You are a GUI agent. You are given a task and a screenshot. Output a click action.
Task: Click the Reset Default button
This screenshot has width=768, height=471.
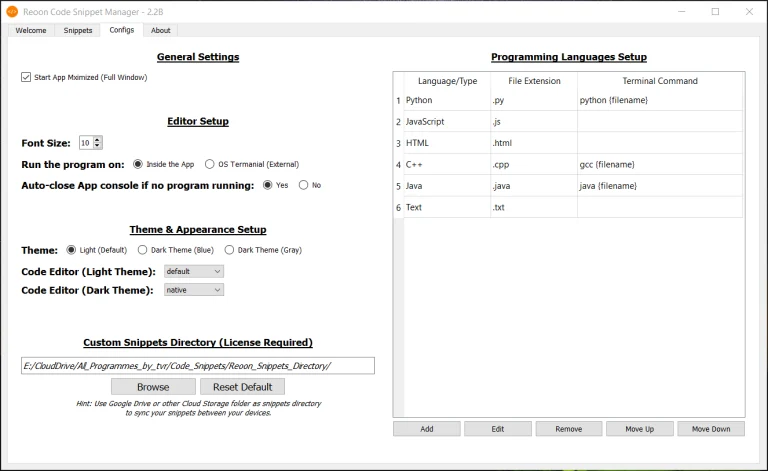[242, 387]
